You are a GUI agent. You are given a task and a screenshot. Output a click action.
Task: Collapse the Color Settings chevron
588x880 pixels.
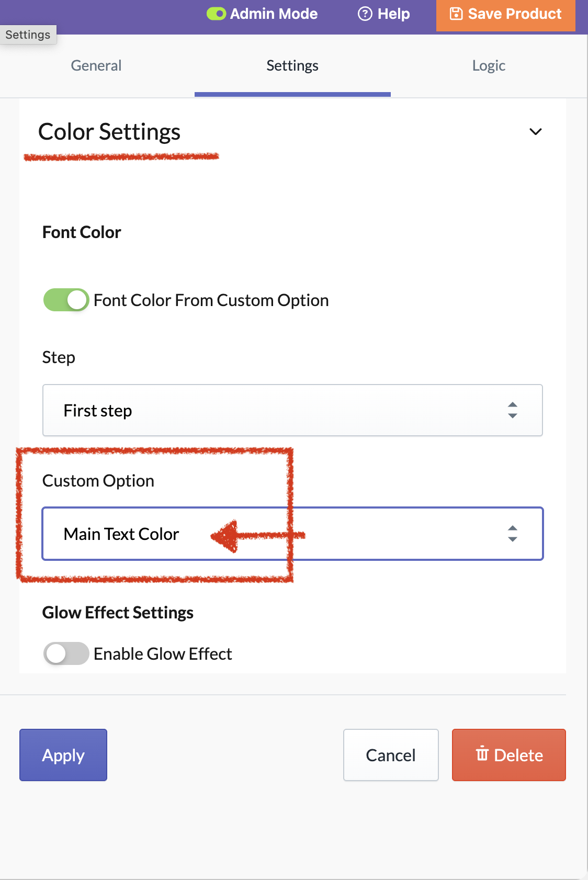pos(536,132)
